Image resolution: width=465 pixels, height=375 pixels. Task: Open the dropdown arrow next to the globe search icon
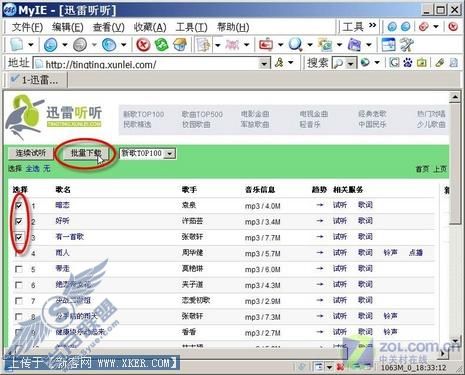[x=377, y=63]
